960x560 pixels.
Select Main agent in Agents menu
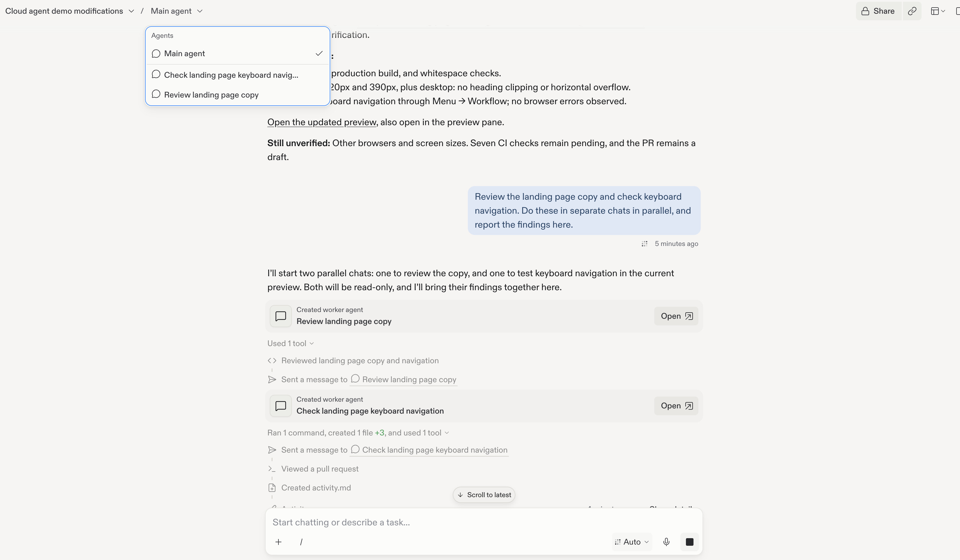pos(237,54)
